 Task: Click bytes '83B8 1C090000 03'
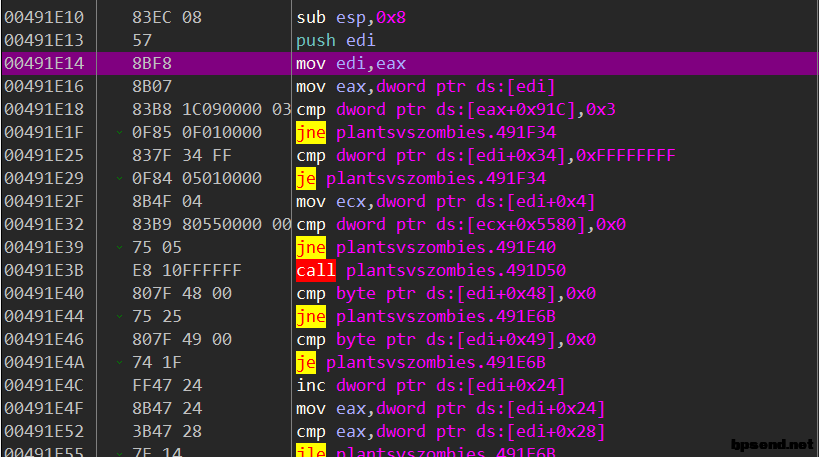(212, 109)
